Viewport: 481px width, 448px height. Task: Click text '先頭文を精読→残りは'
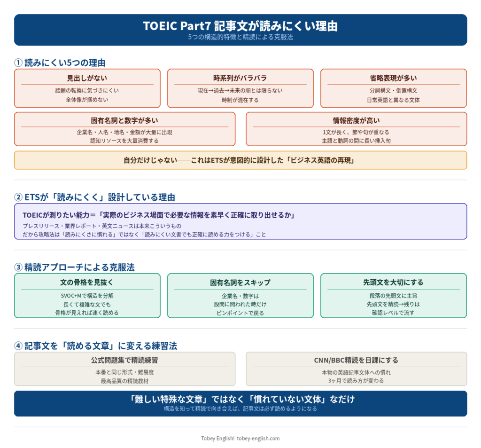(394, 304)
